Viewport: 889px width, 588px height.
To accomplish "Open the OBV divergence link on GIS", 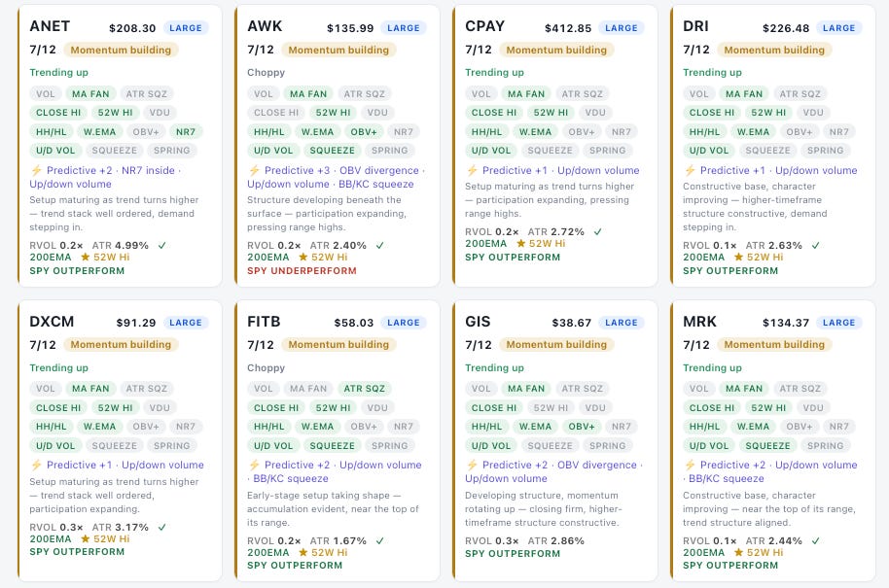I will click(597, 466).
